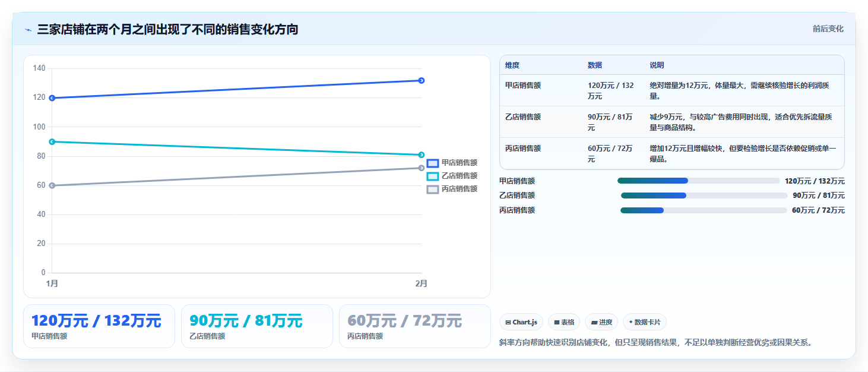Click the 甲店销售额 progress bar
The width and height of the screenshot is (868, 372).
click(698, 181)
